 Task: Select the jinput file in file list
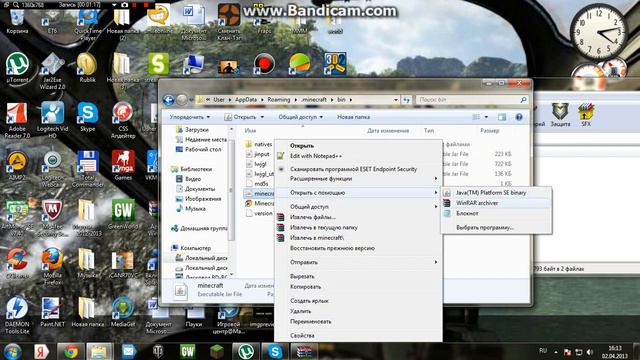262,154
